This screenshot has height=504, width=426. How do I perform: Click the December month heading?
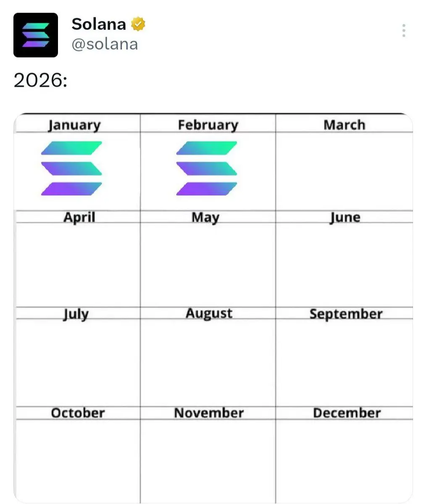coord(347,413)
